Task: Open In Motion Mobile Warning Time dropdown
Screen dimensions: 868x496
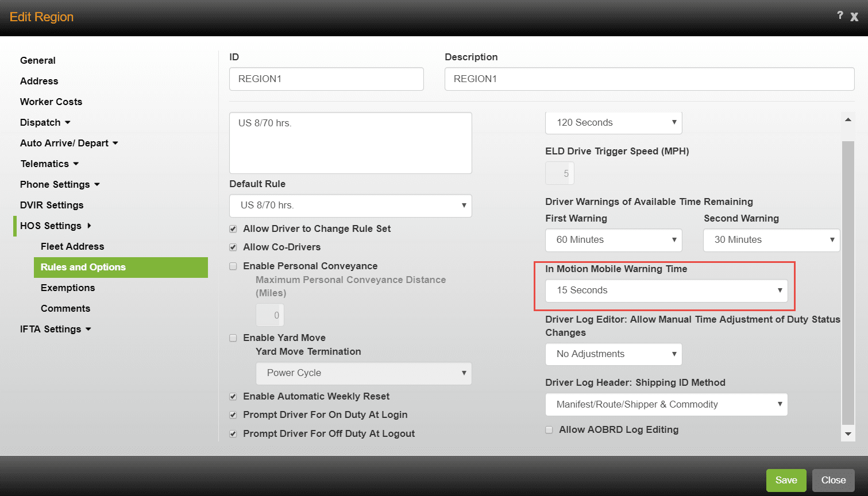Action: click(666, 290)
